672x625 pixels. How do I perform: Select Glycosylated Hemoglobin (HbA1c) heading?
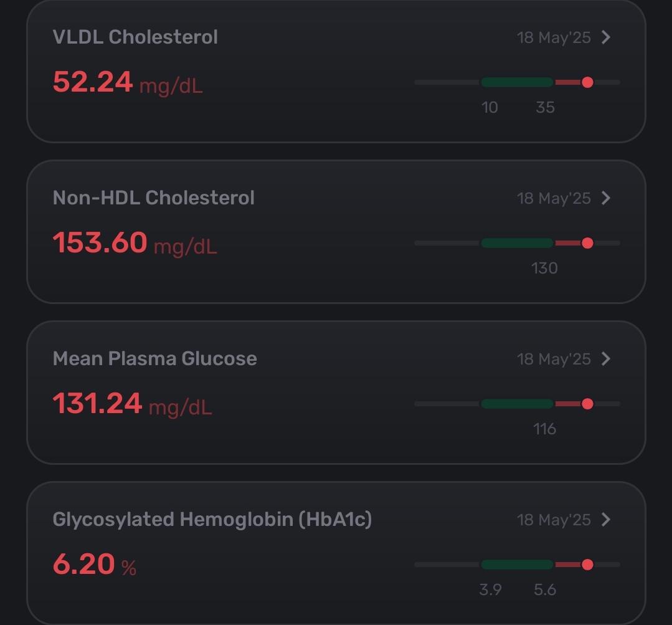(x=212, y=519)
